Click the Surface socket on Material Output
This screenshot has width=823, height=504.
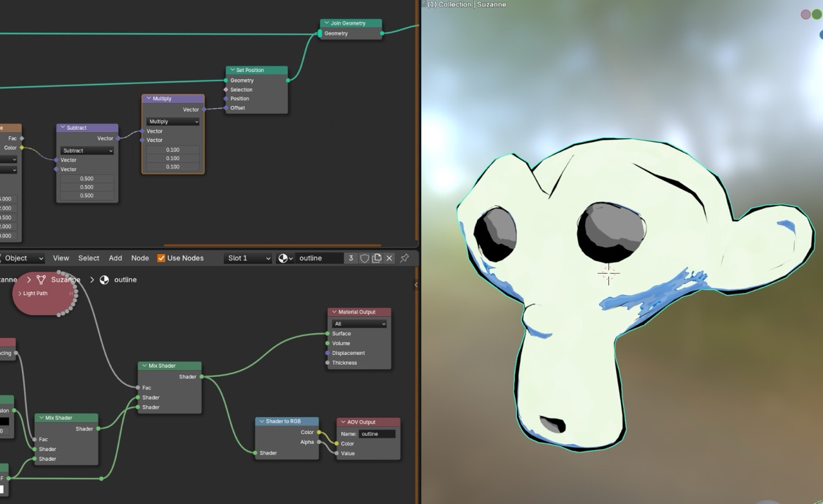(x=327, y=334)
